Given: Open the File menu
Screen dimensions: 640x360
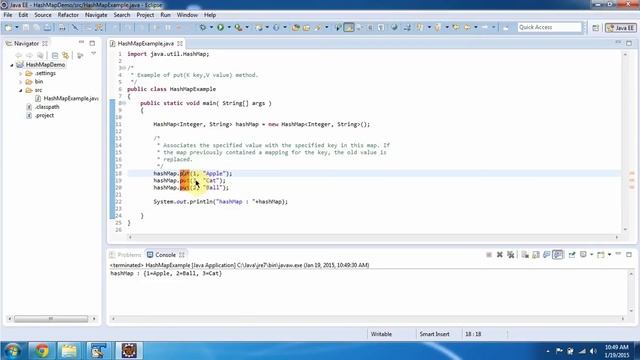Looking at the screenshot, I should pyautogui.click(x=8, y=15).
